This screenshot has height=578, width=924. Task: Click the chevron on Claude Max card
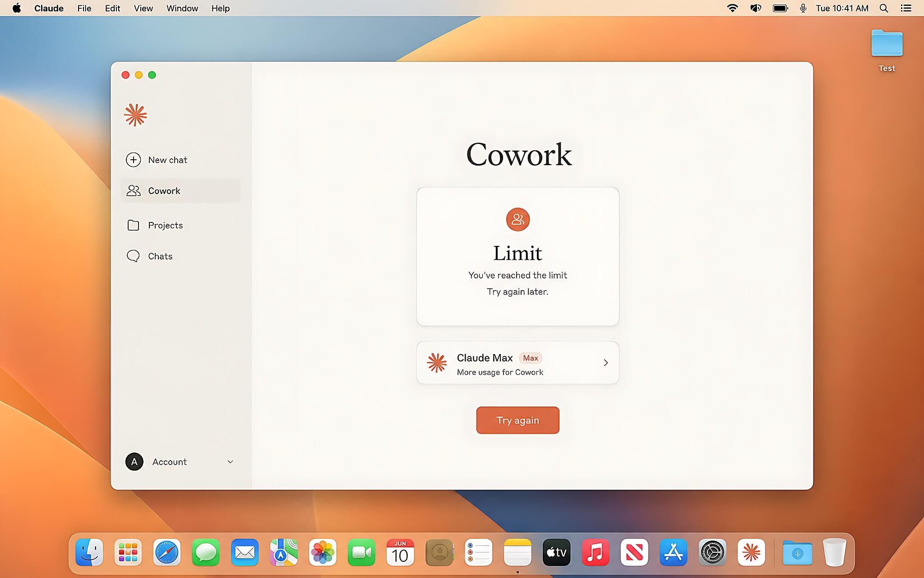pyautogui.click(x=605, y=363)
